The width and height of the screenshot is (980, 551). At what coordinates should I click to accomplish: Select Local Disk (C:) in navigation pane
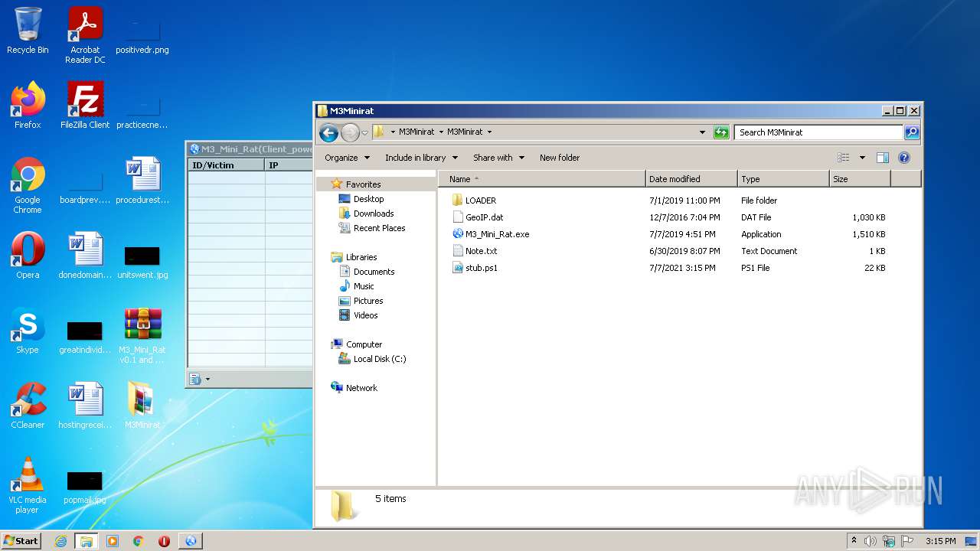(x=379, y=359)
